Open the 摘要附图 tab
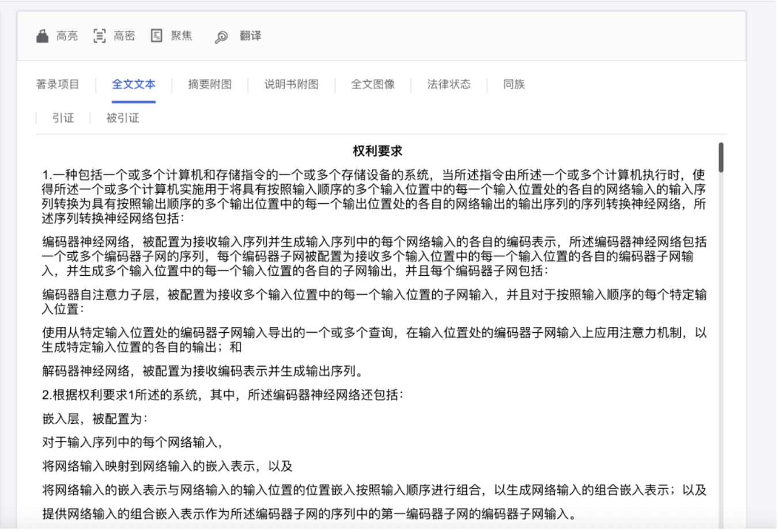Viewport: 778px width, 532px height. click(210, 85)
